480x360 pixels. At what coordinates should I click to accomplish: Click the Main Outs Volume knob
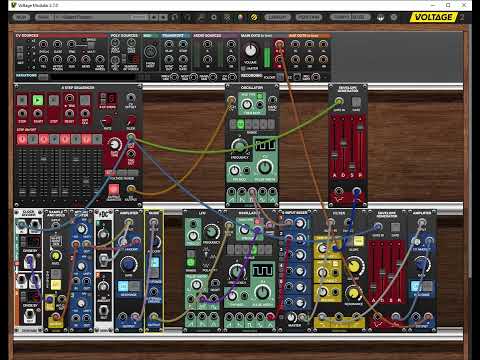(x=250, y=50)
